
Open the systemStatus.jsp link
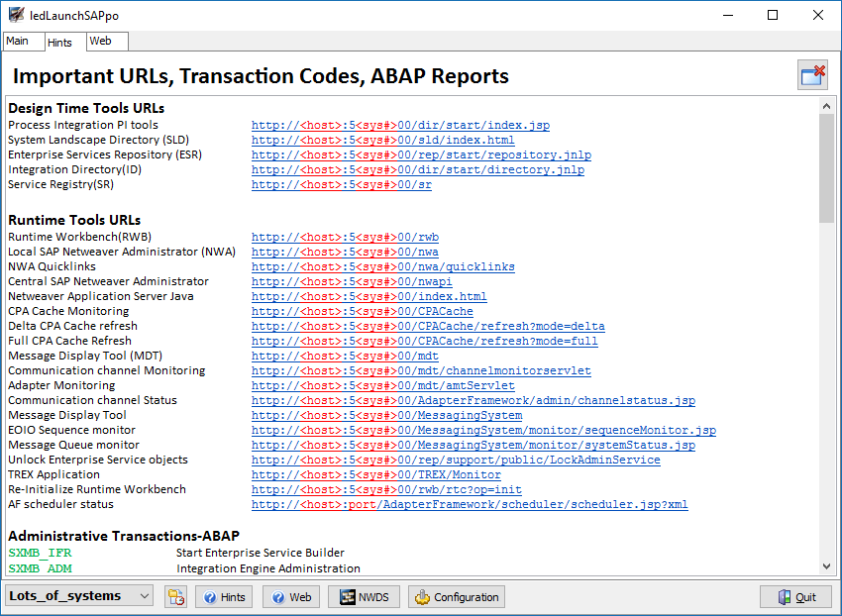coord(474,446)
